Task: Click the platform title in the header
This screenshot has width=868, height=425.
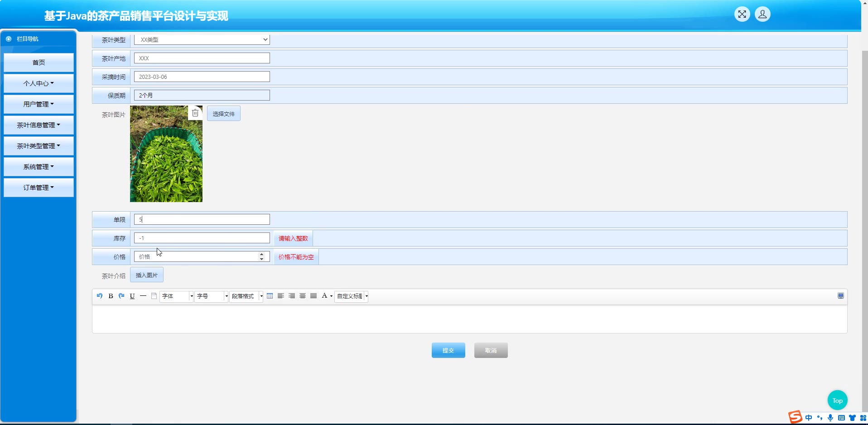Action: click(136, 16)
